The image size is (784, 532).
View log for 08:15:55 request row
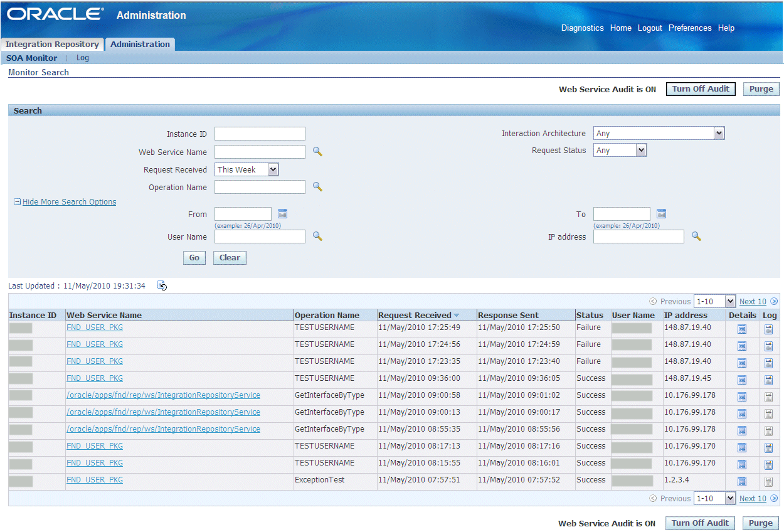(768, 465)
